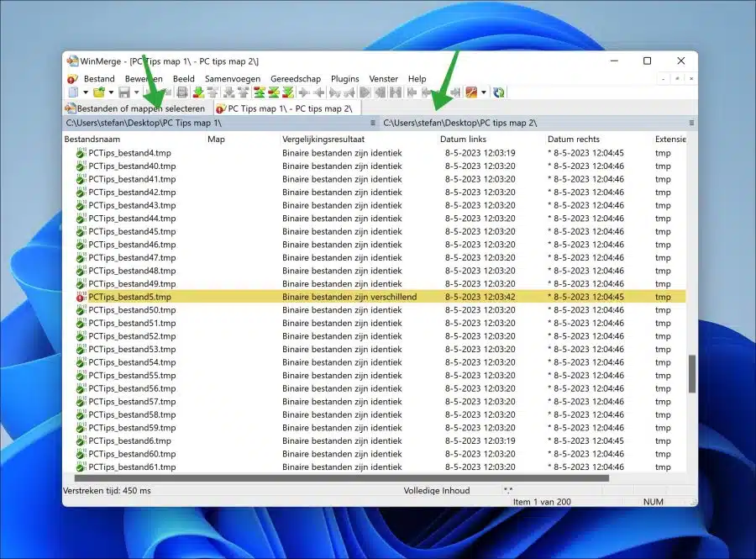
Task: Sort by Map column header
Action: click(x=244, y=139)
